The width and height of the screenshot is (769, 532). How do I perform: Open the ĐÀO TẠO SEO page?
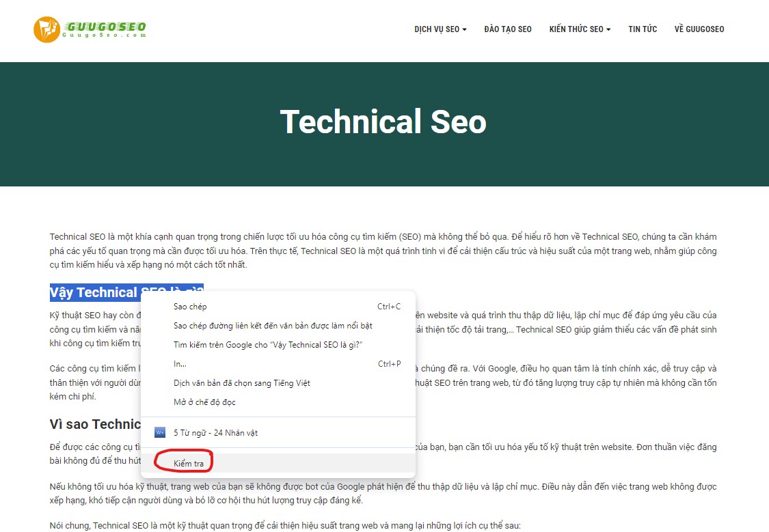[507, 29]
